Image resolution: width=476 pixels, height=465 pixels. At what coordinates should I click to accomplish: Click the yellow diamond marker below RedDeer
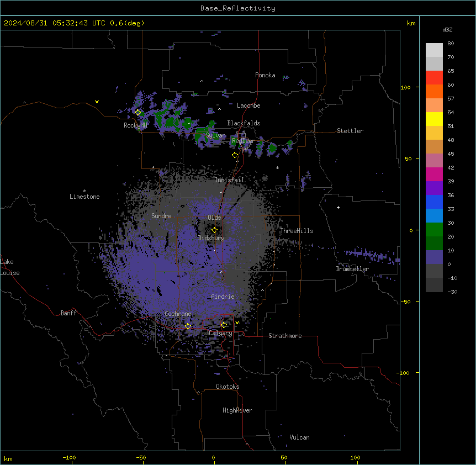[x=235, y=155]
